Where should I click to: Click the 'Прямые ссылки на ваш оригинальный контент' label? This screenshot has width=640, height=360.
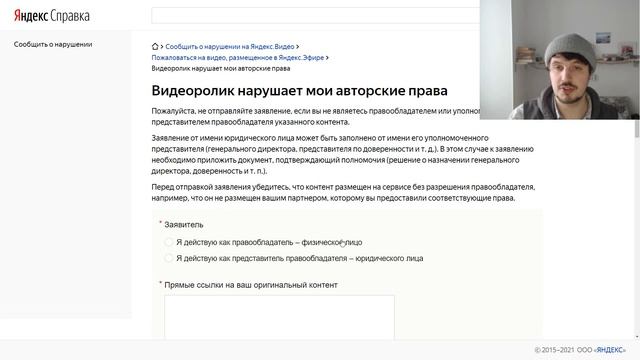(x=251, y=285)
